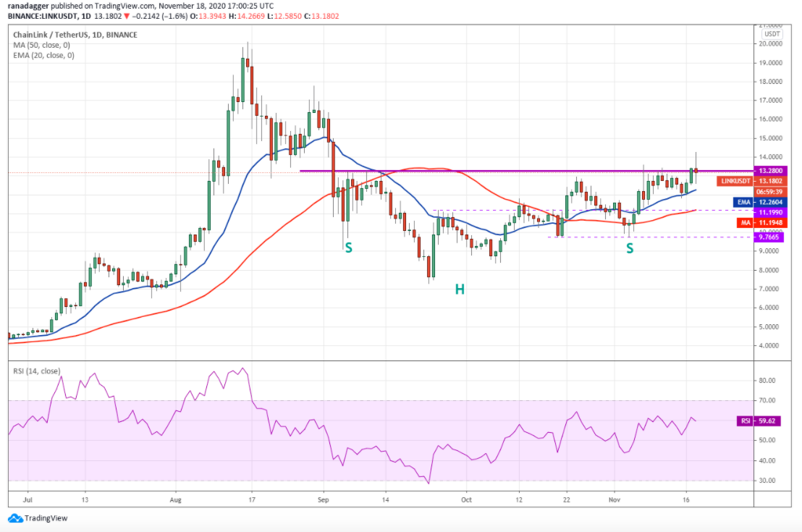
Task: Click the left shoulder 'S' annotation near September
Action: pos(348,248)
